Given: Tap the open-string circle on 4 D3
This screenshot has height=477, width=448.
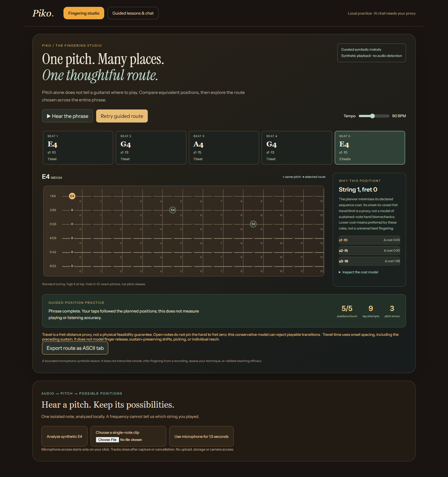Looking at the screenshot, I should (x=72, y=238).
